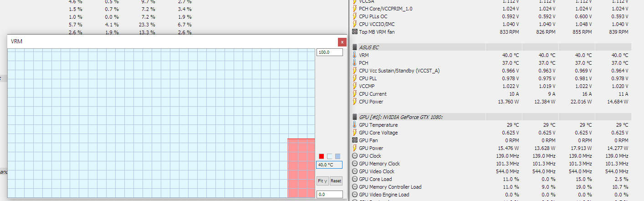Click the 14.684 W CPU Power average

click(618, 102)
